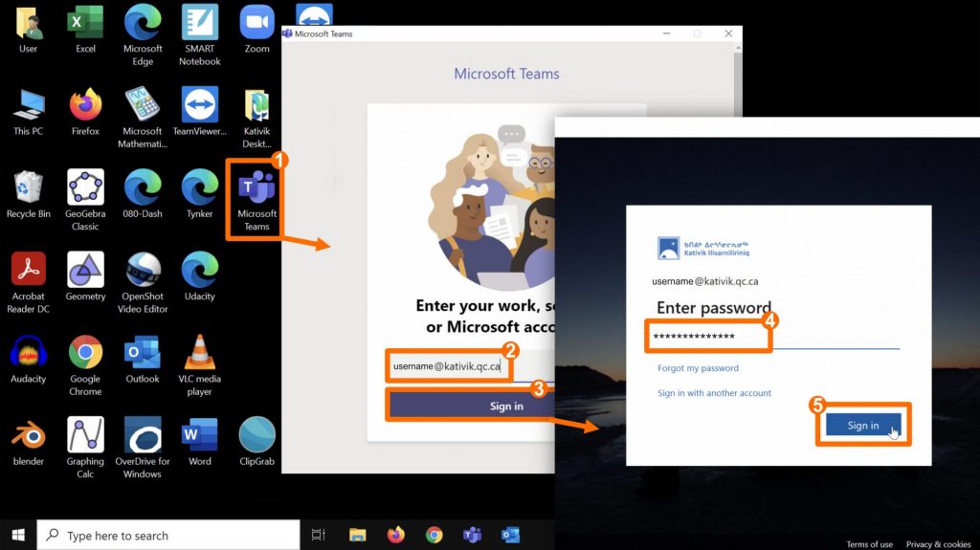
Task: Launch Firefox from the desktop
Action: [85, 112]
